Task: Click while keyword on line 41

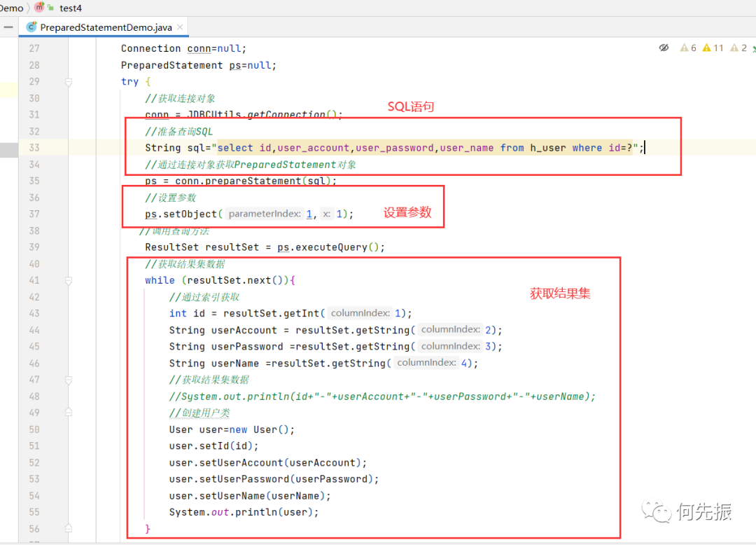Action: click(x=160, y=280)
